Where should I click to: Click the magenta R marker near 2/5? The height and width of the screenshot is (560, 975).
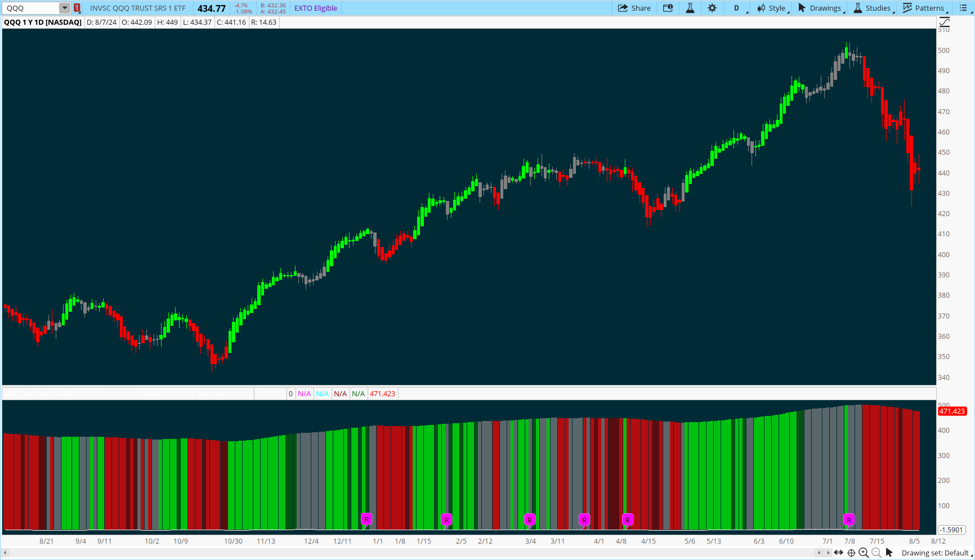click(446, 519)
